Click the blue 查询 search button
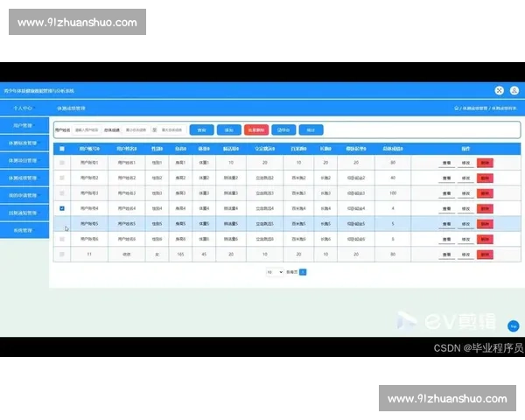 201,130
